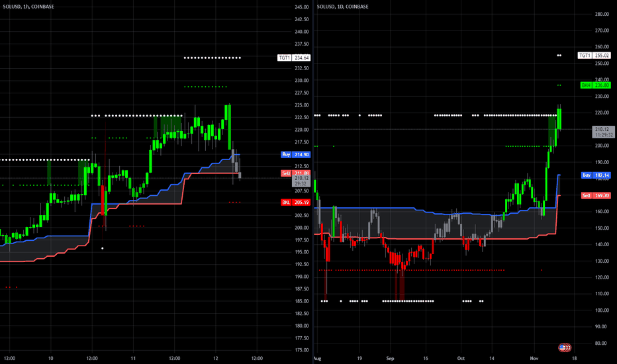Click 217.50 on the 1h price axis
617x364 pixels.
pyautogui.click(x=301, y=142)
